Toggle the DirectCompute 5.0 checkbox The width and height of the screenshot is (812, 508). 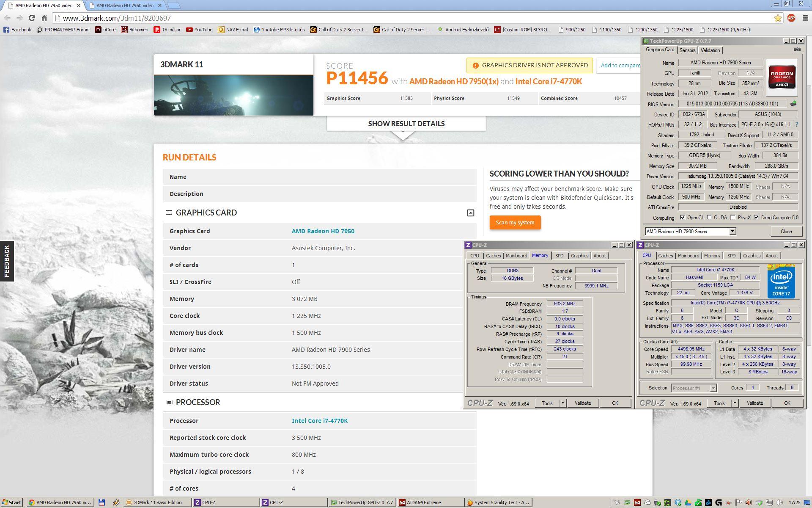tap(756, 218)
